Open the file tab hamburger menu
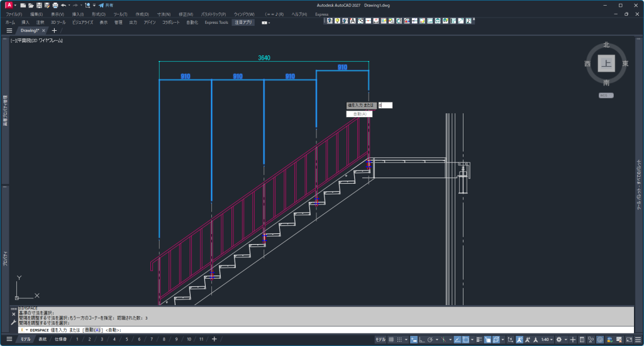The image size is (644, 346). [9, 30]
